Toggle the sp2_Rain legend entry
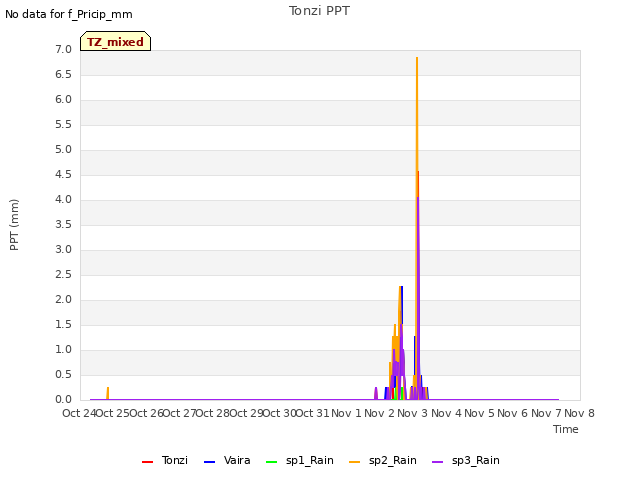 383,460
